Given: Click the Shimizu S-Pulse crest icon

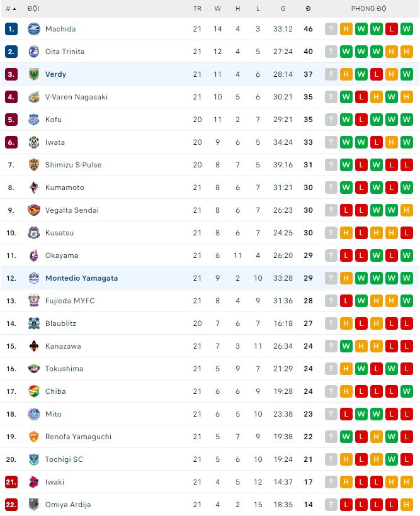Looking at the screenshot, I should [34, 165].
